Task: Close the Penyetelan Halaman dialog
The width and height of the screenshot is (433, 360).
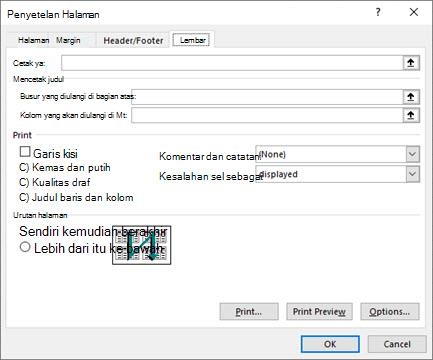Action: point(414,12)
